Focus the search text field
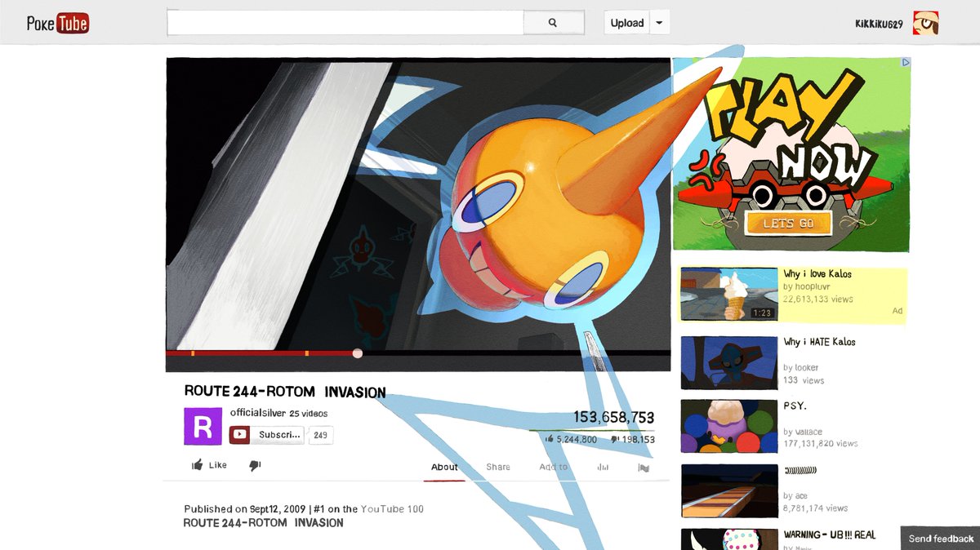The width and height of the screenshot is (980, 550). pos(345,23)
